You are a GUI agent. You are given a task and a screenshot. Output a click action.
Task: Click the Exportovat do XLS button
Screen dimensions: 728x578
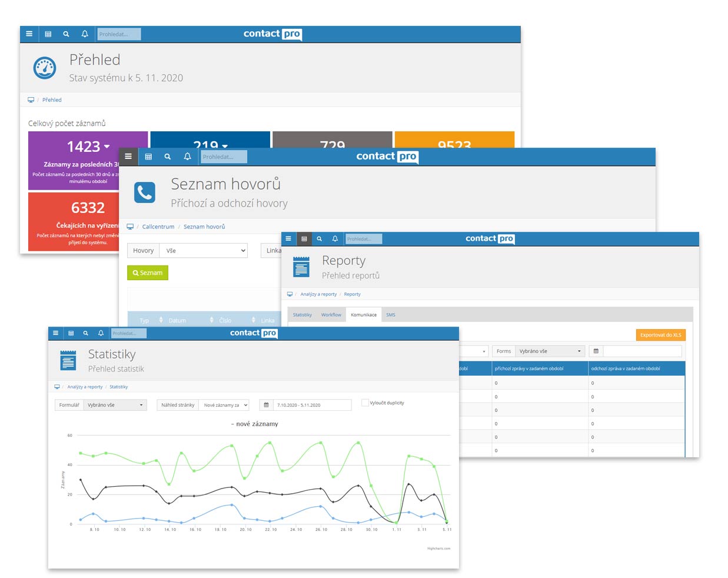pos(660,334)
